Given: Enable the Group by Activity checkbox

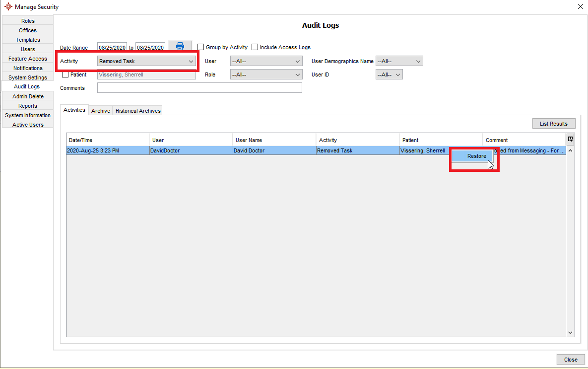Looking at the screenshot, I should [x=201, y=47].
